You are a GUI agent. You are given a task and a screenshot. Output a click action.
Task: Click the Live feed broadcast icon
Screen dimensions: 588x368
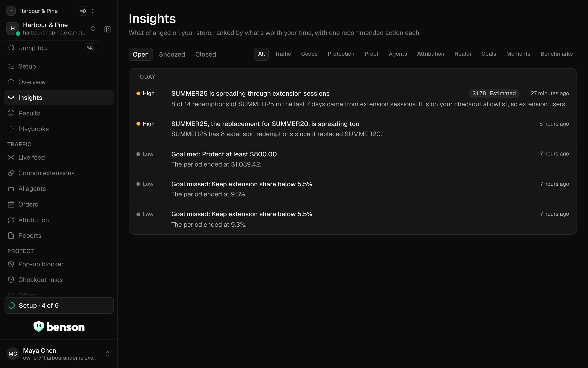click(x=11, y=157)
